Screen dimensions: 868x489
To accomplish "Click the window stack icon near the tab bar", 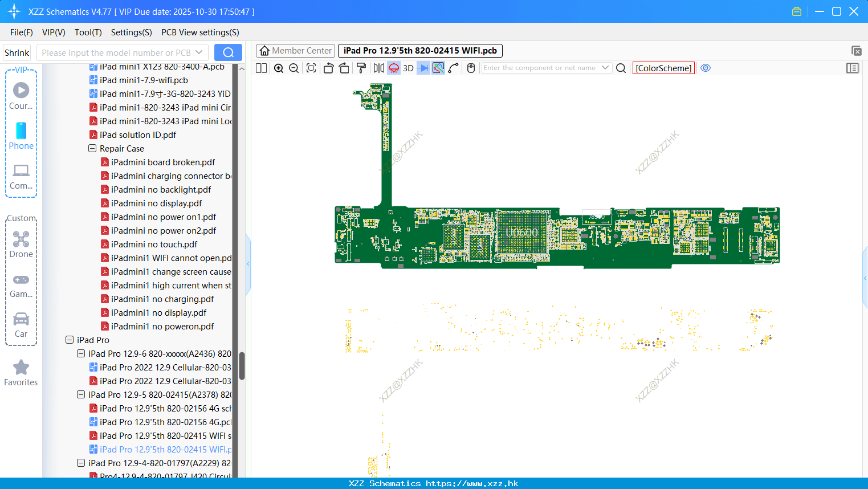I will 856,51.
